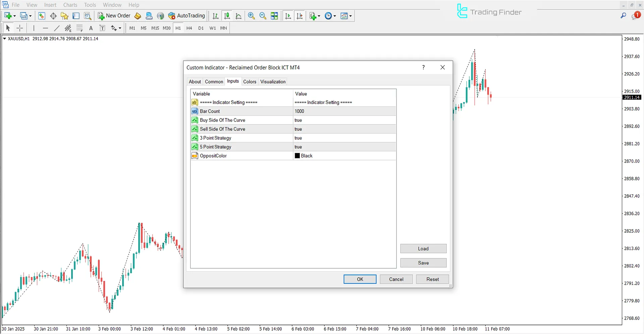Activate the candlestick chart view
Screen dimensions: 644x334
click(227, 16)
